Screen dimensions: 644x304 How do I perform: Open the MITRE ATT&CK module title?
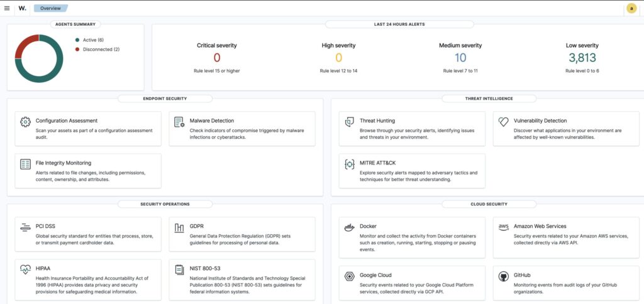click(x=377, y=163)
